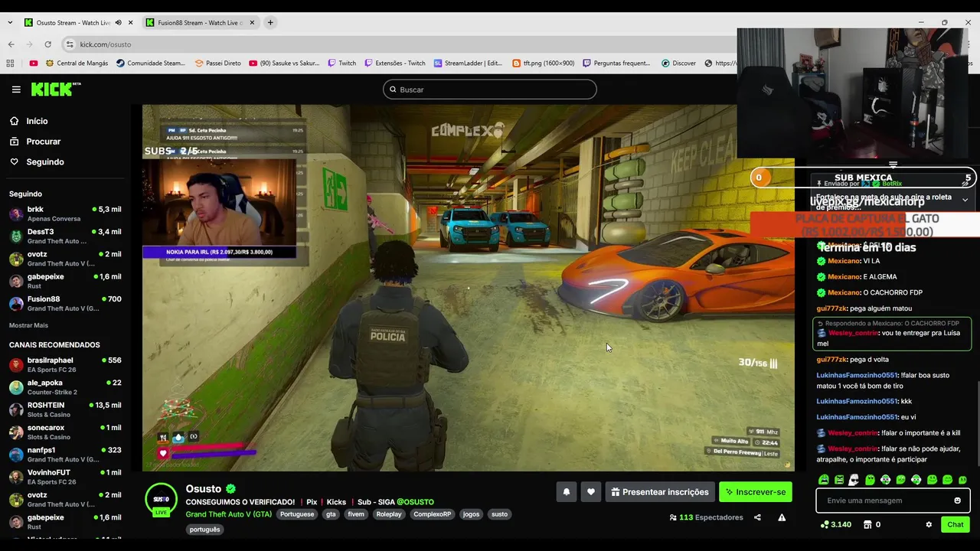Click the chat message input field
The image size is (980, 551).
tap(884, 500)
